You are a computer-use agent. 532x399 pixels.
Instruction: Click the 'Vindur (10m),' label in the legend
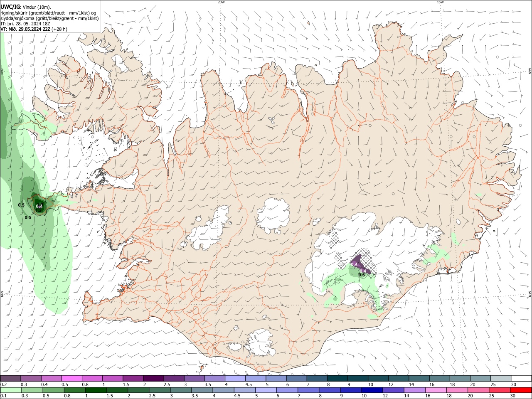(36, 7)
